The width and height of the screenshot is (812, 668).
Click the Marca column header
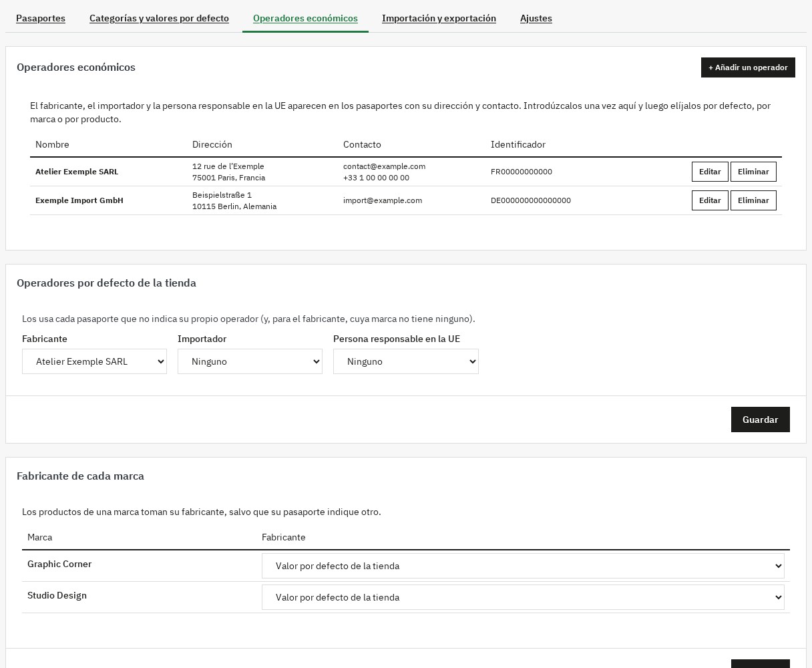(x=39, y=537)
